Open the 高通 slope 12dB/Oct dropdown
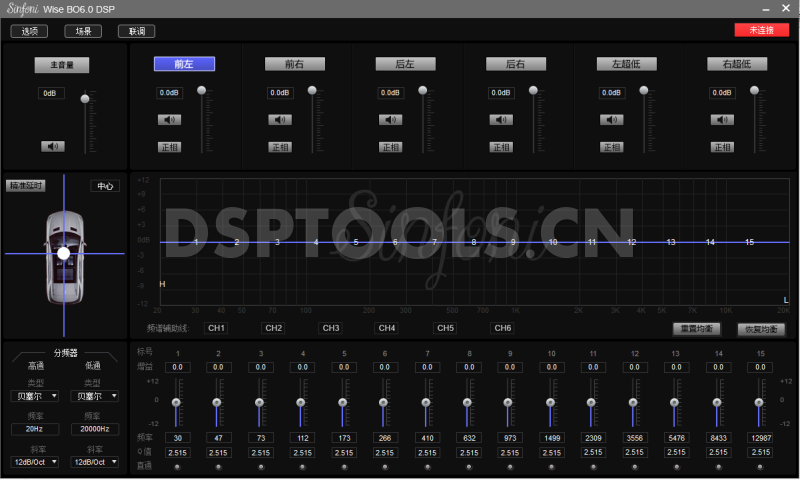The image size is (800, 480). point(35,462)
